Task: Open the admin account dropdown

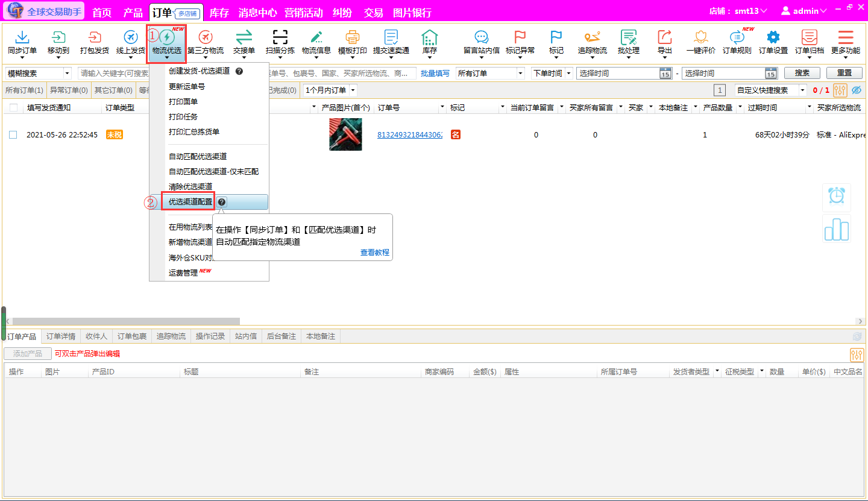Action: point(805,11)
